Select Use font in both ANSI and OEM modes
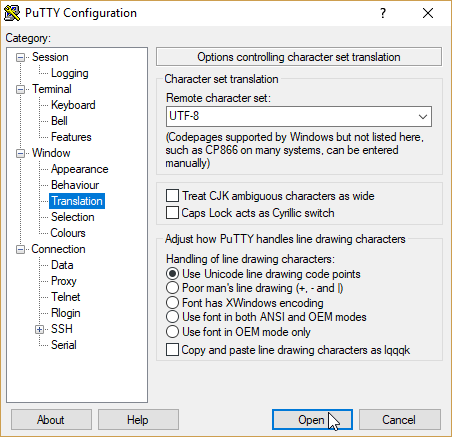The width and height of the screenshot is (452, 437). click(172, 317)
